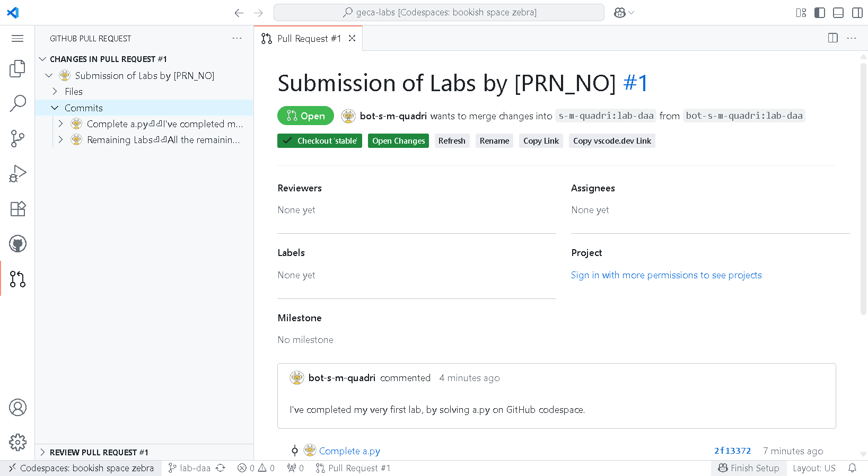Open the Manage gear settings icon
Viewport: 868px width, 476px height.
[x=17, y=442]
